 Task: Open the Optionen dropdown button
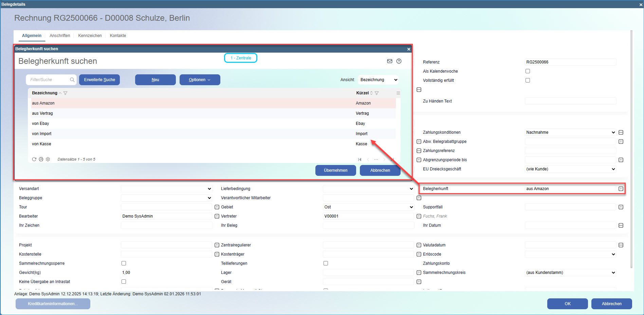tap(200, 80)
